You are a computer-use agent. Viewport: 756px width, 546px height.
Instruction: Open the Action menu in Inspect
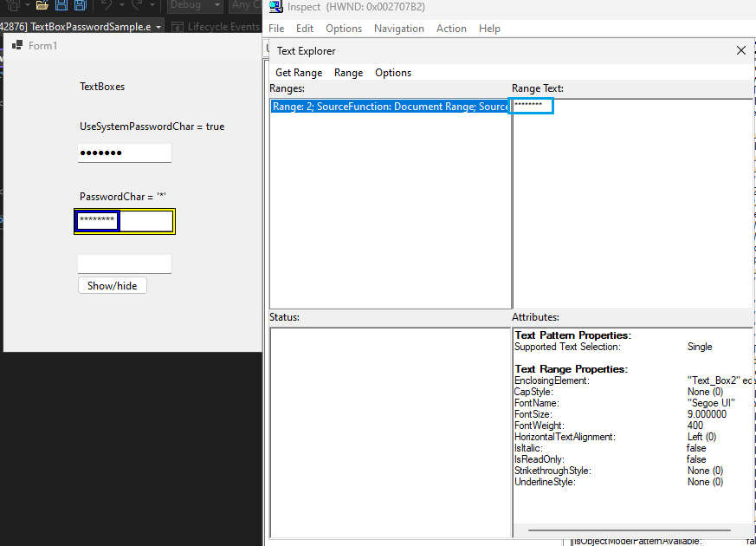(451, 28)
